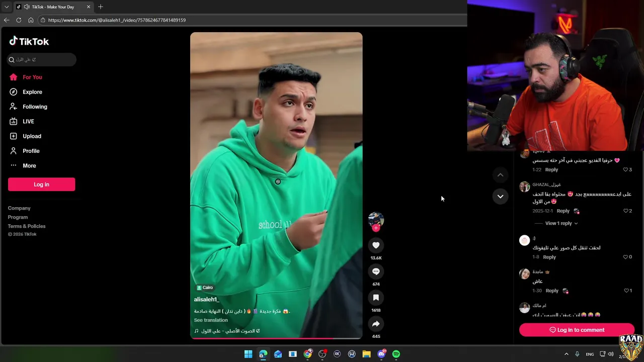Like the comment with 3 likes

tap(626, 170)
